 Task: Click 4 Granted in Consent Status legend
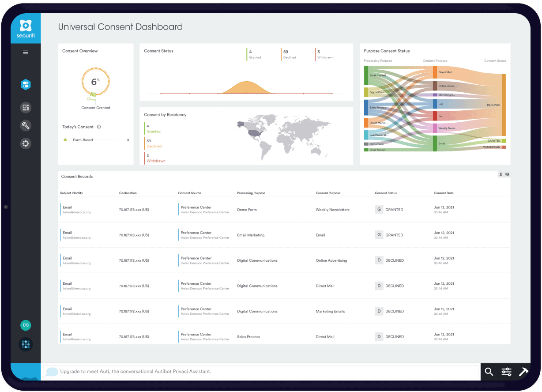[254, 54]
